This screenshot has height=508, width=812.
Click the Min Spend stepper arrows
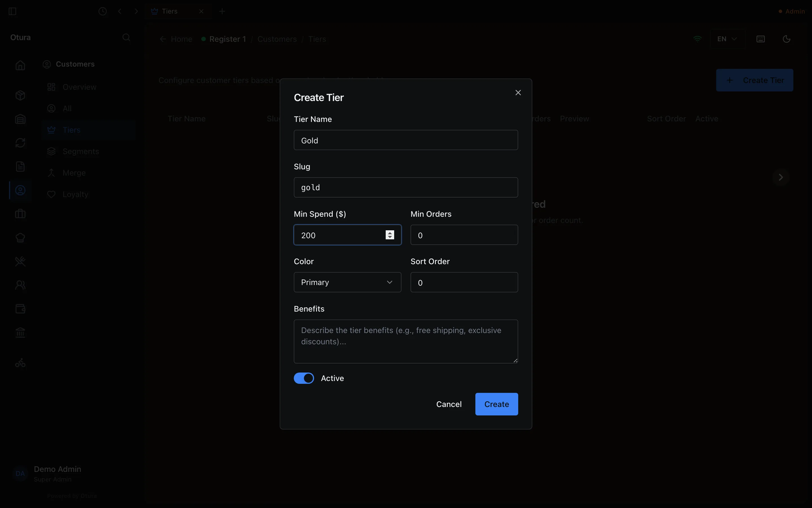coord(390,235)
